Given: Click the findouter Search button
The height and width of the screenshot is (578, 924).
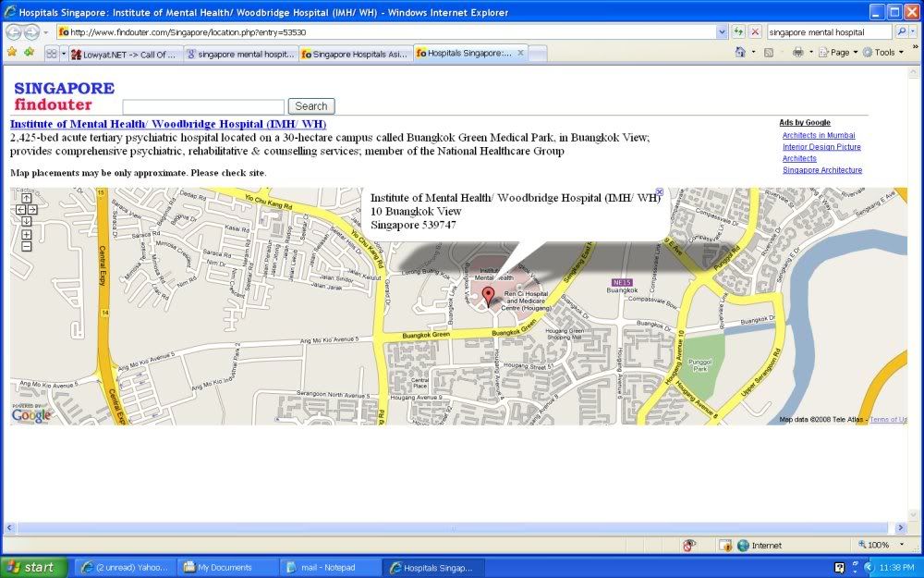Looking at the screenshot, I should point(311,106).
